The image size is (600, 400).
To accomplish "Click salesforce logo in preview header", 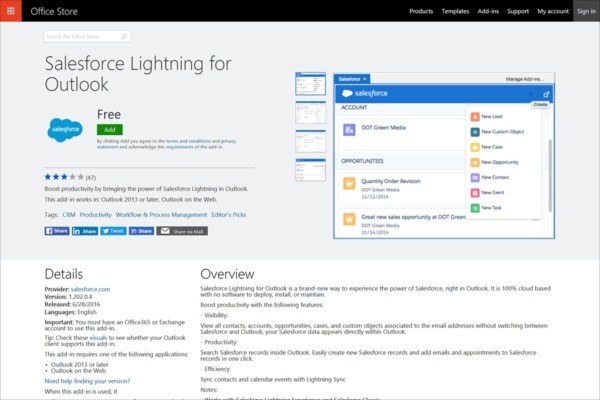I will pos(365,93).
